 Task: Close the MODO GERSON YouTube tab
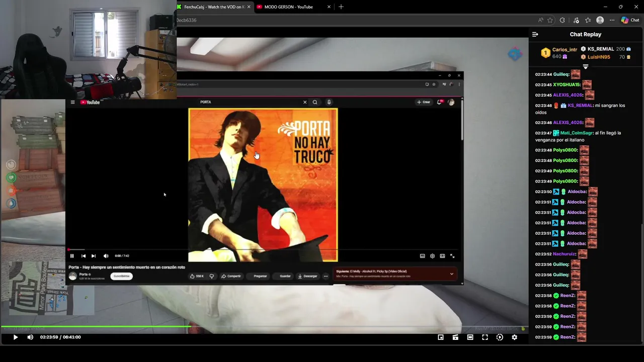click(329, 7)
